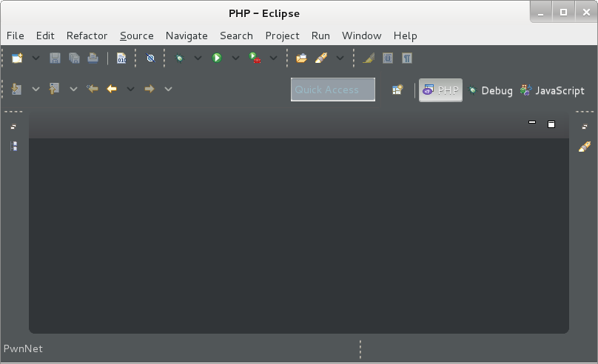
Task: Open the Project menu
Action: (282, 36)
